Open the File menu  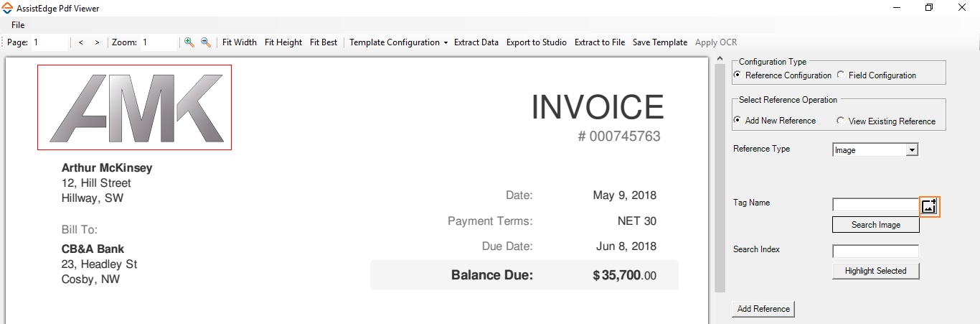(x=18, y=25)
